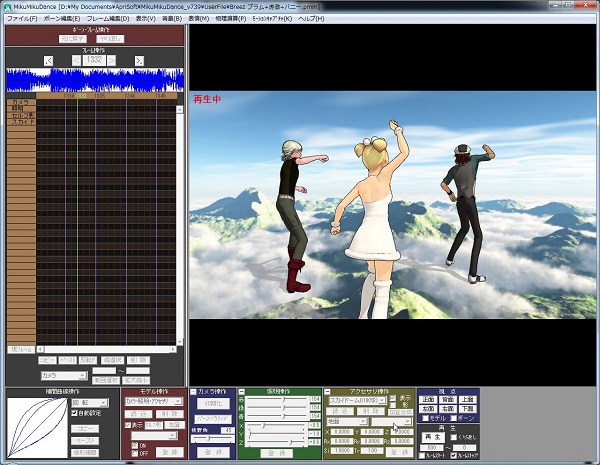Step back one frame with < arrow
This screenshot has width=600, height=465.
(77, 60)
